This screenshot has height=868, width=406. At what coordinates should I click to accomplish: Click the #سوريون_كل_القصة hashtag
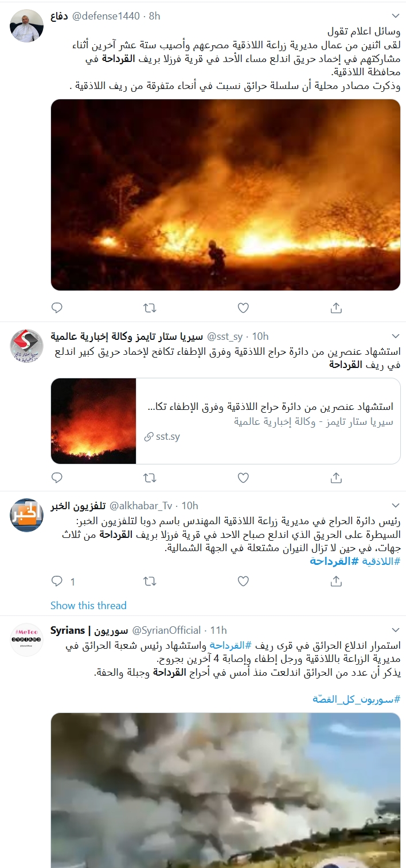pos(356,699)
